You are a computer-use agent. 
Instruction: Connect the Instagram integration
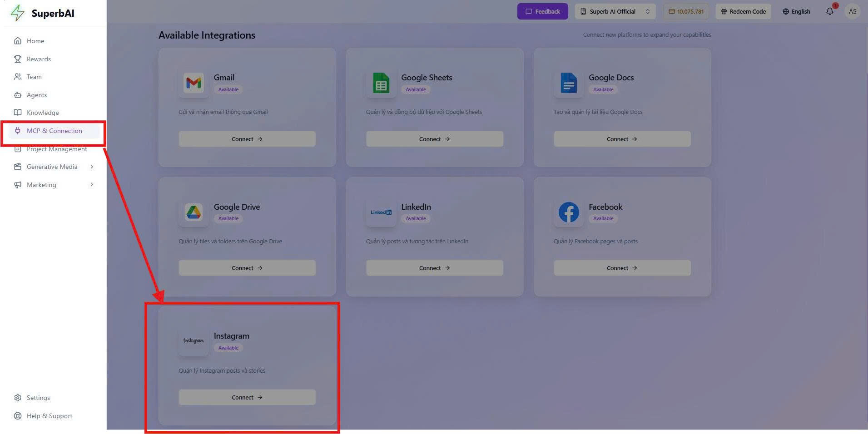[x=247, y=397]
